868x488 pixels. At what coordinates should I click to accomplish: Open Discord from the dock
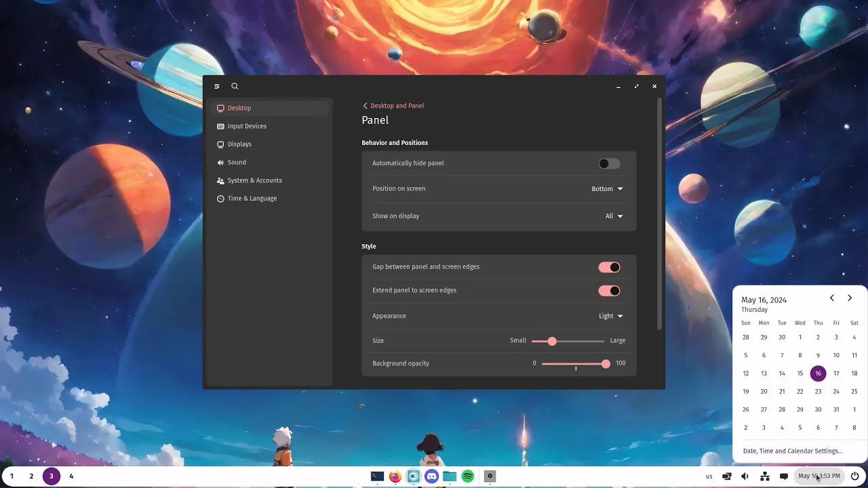431,476
